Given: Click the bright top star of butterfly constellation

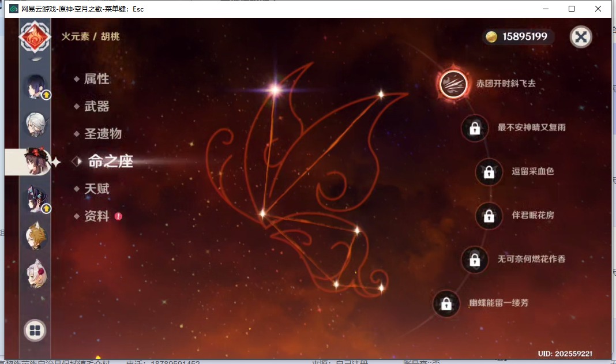Looking at the screenshot, I should click(275, 89).
